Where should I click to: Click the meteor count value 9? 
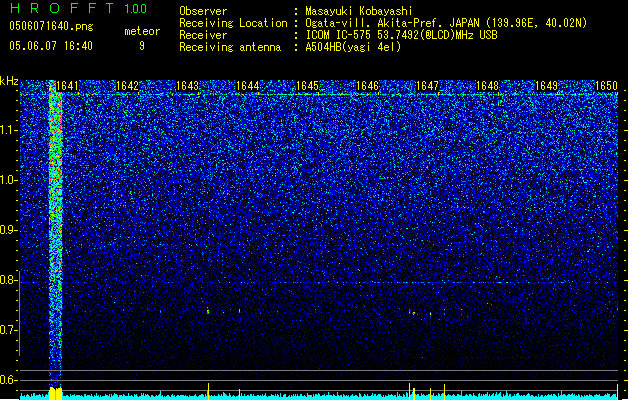[142, 46]
